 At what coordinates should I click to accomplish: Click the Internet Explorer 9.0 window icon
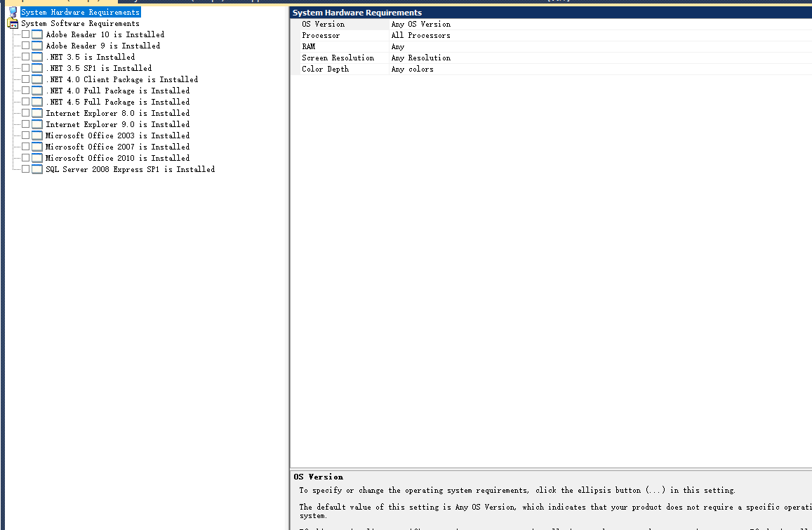click(x=36, y=124)
